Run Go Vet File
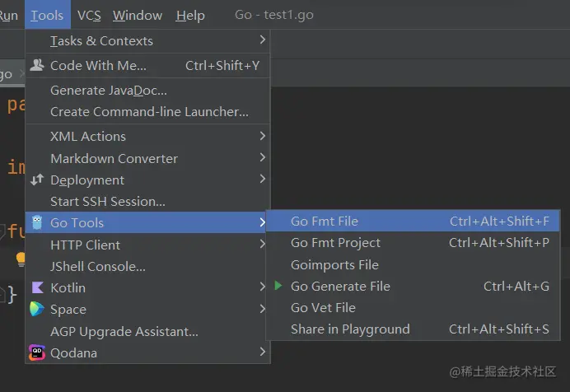This screenshot has width=570, height=392. pos(323,307)
